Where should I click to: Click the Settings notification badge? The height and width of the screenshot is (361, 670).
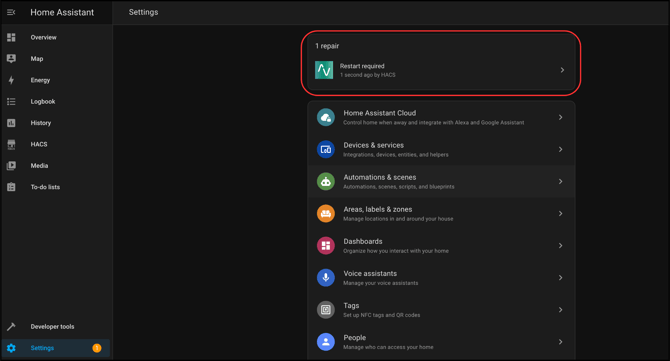[97, 348]
